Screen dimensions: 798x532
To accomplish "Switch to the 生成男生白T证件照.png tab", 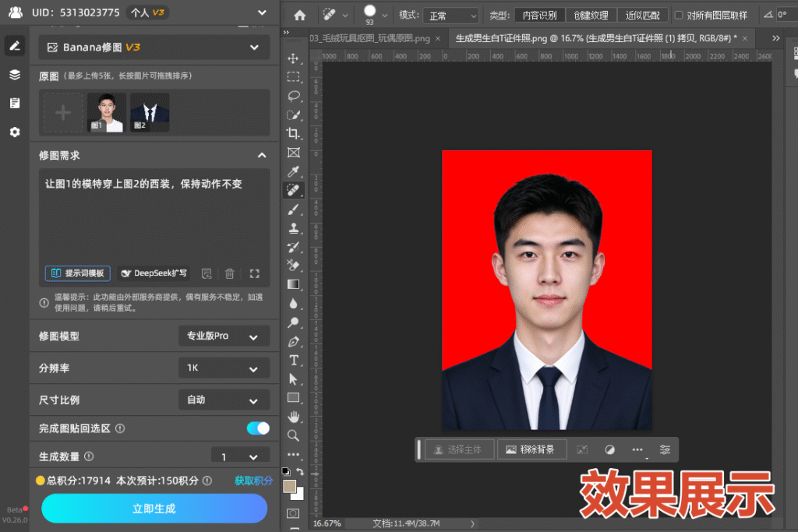I will (x=595, y=39).
